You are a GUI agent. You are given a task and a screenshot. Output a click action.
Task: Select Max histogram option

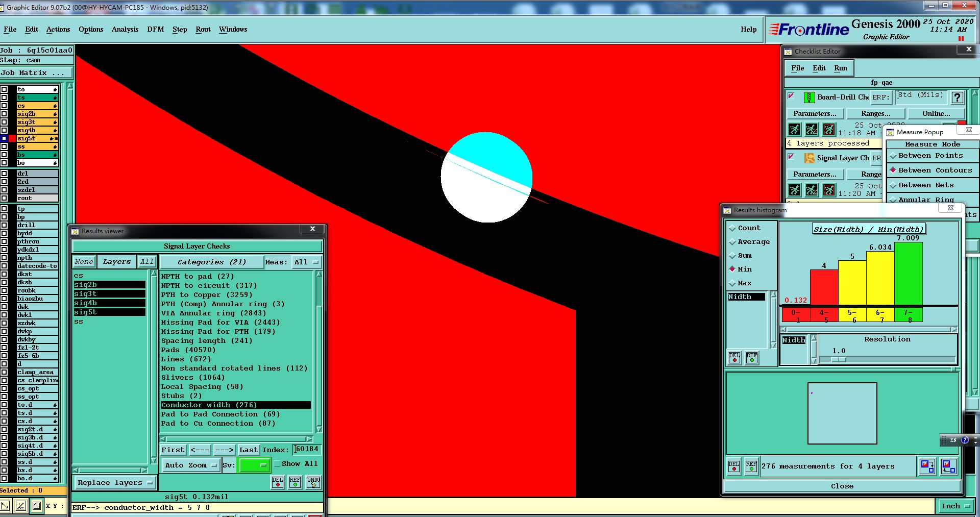(732, 283)
